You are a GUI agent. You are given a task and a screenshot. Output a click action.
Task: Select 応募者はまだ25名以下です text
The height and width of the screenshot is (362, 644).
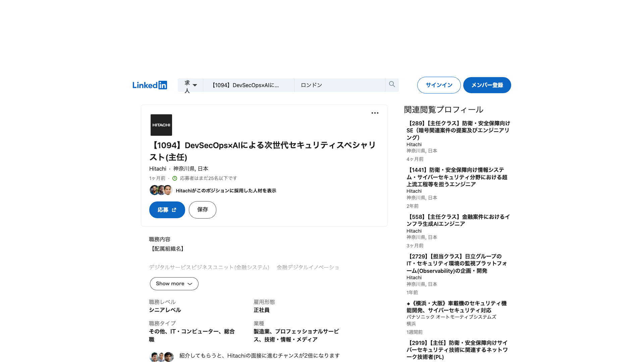click(208, 178)
